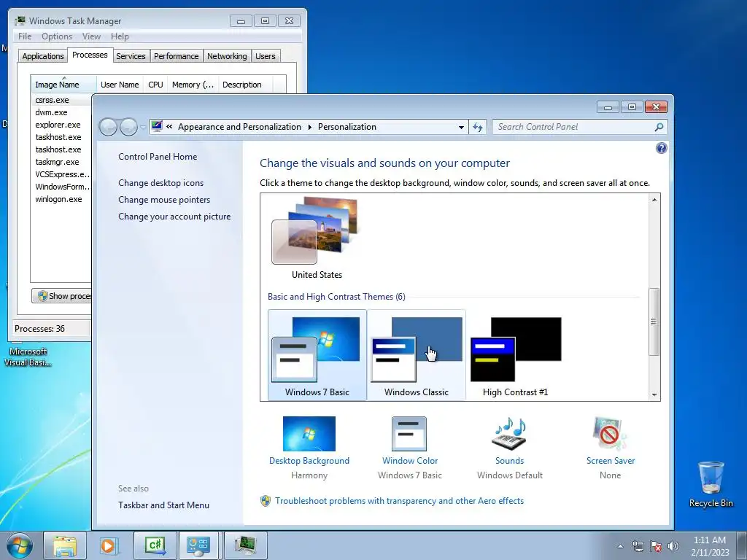Viewport: 747px width, 560px height.
Task: Click the Sounds link text
Action: click(x=509, y=461)
